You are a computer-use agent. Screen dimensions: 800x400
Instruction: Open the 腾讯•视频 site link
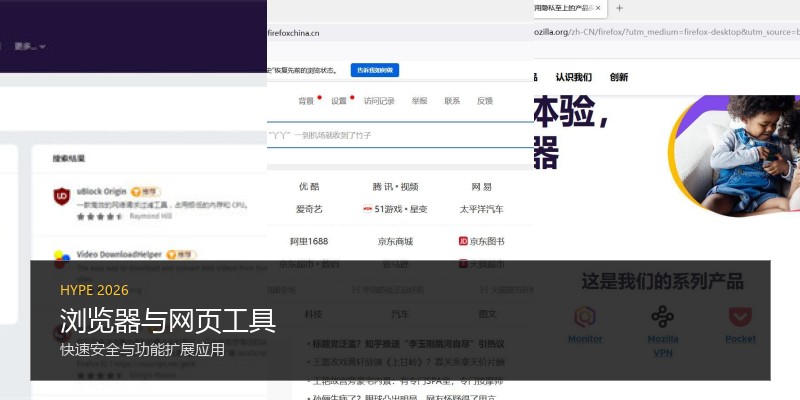(395, 187)
